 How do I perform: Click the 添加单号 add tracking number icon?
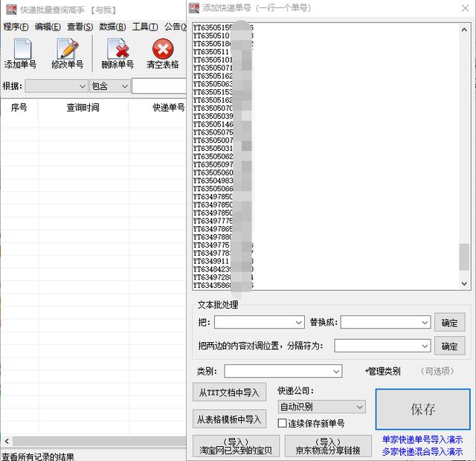tap(20, 50)
